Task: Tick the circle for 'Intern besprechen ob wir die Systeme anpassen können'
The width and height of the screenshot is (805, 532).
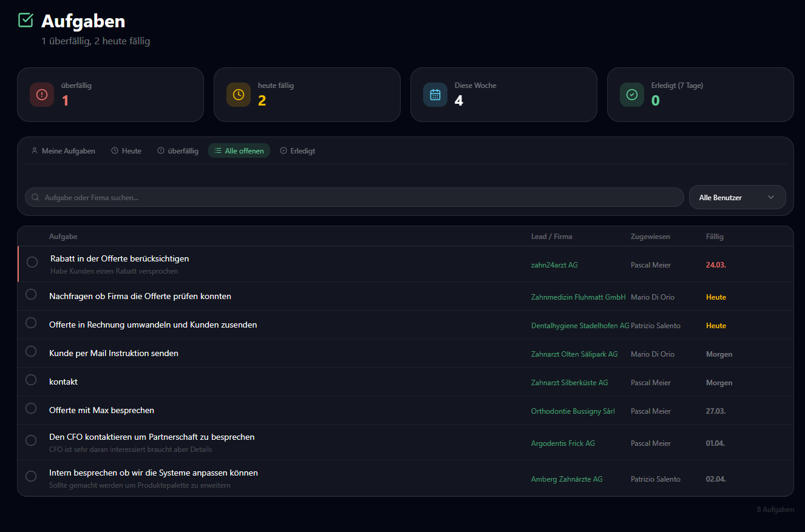Action: click(x=31, y=476)
